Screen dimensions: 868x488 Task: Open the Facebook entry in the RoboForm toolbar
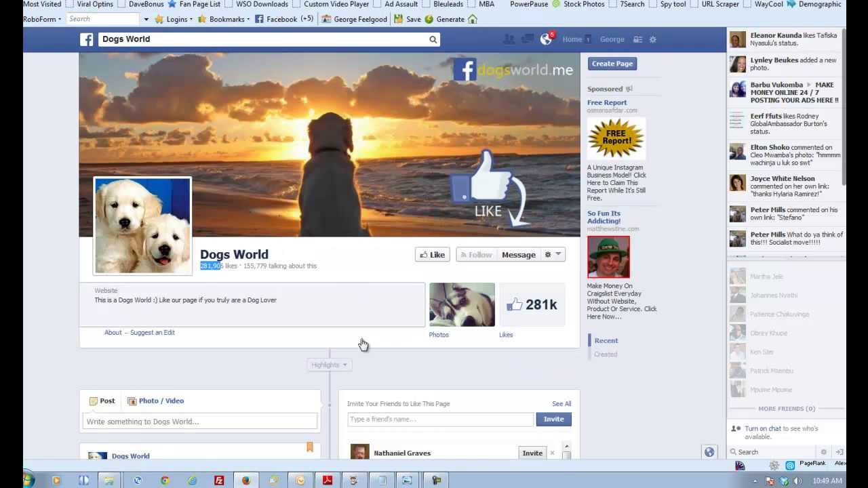(x=283, y=19)
